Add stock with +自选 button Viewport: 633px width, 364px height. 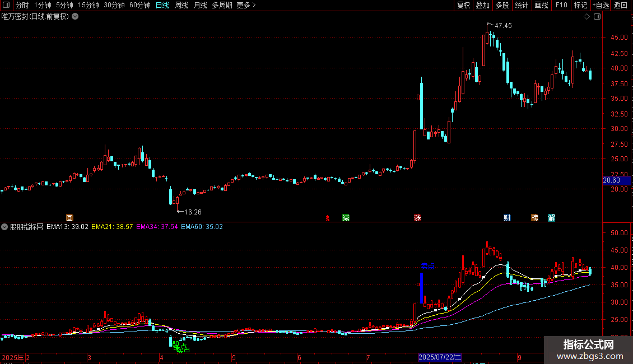[x=601, y=5]
